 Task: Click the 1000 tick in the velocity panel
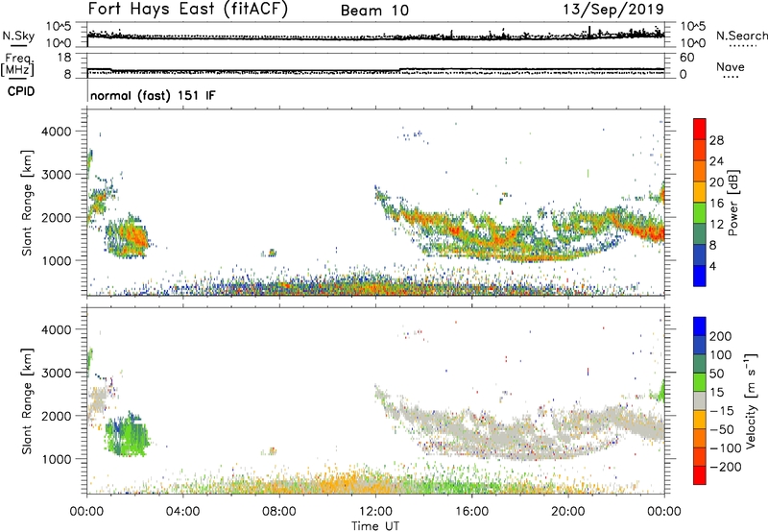[56, 459]
